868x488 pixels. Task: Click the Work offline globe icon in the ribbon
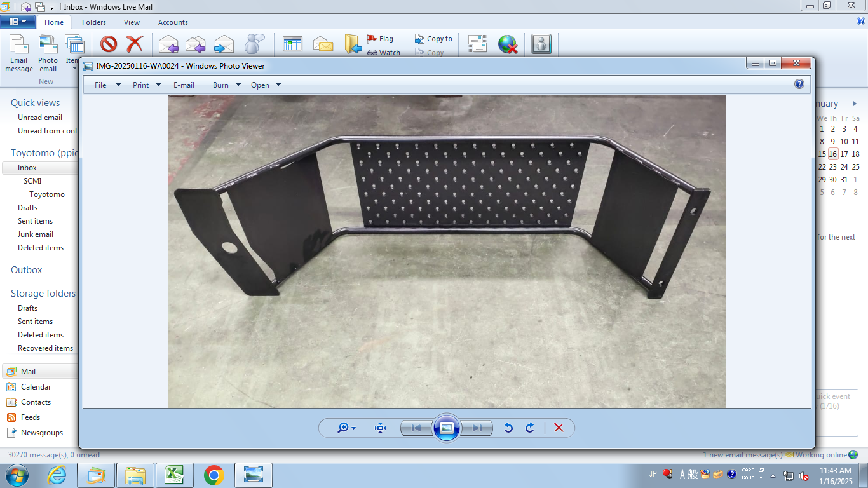pos(508,44)
